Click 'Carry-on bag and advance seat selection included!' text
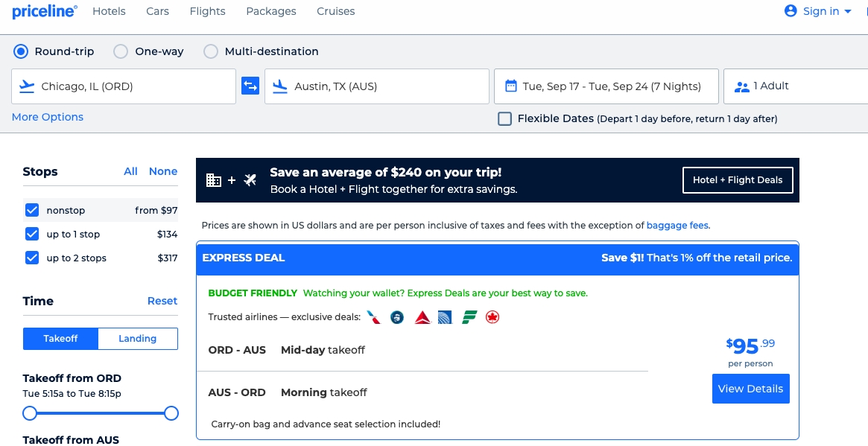The height and width of the screenshot is (446, 868). [x=326, y=424]
